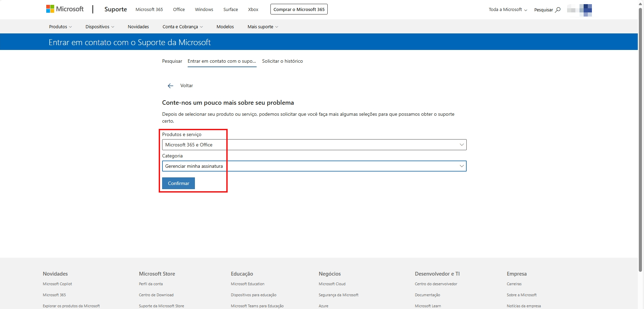Screen dimensions: 644x309
Task: Go to Office in top navigation
Action: (179, 9)
